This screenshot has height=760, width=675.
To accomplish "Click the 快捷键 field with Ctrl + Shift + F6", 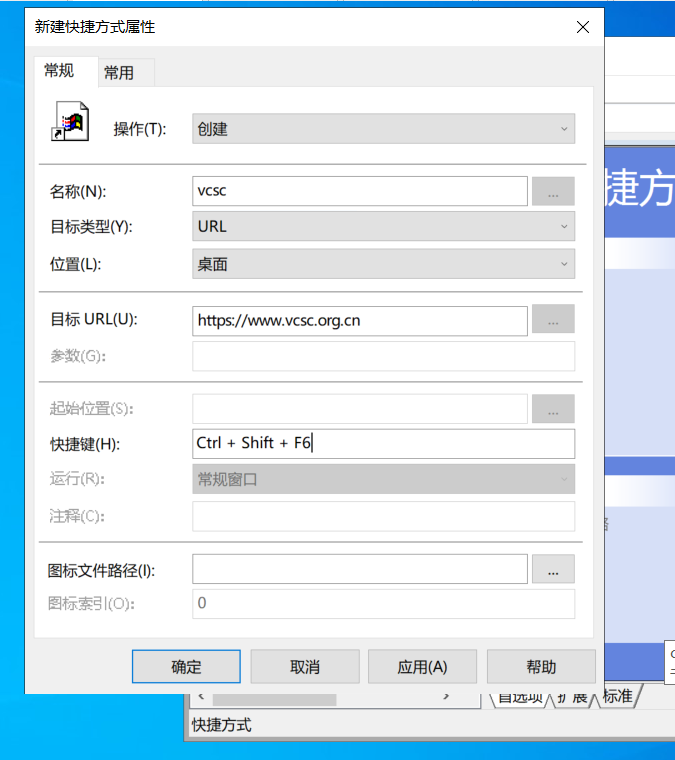I will 383,443.
